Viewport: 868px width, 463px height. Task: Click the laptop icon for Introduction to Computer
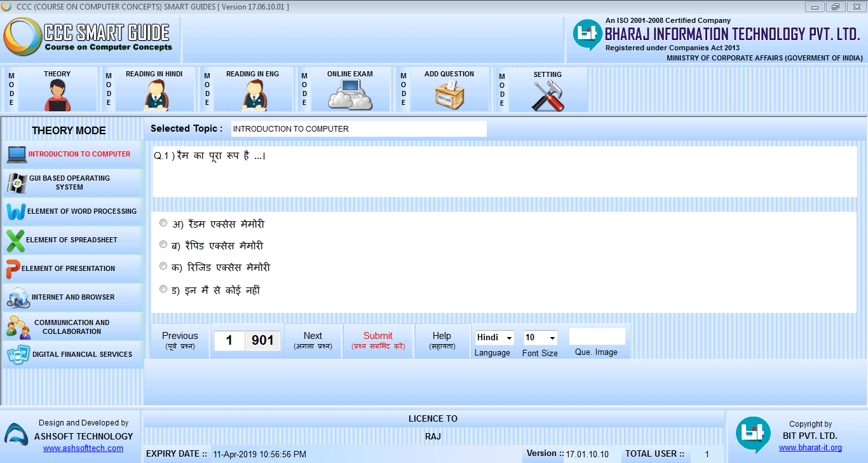(x=17, y=154)
